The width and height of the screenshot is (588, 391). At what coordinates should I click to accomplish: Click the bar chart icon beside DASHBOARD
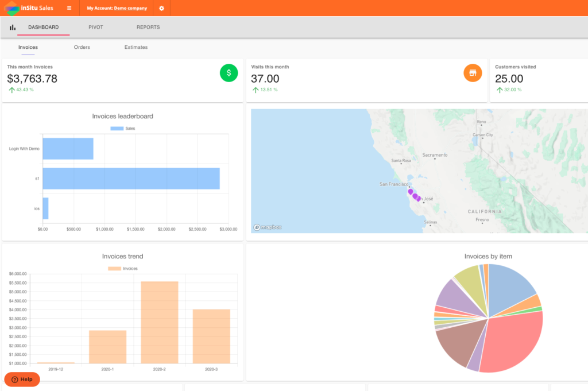tap(12, 26)
